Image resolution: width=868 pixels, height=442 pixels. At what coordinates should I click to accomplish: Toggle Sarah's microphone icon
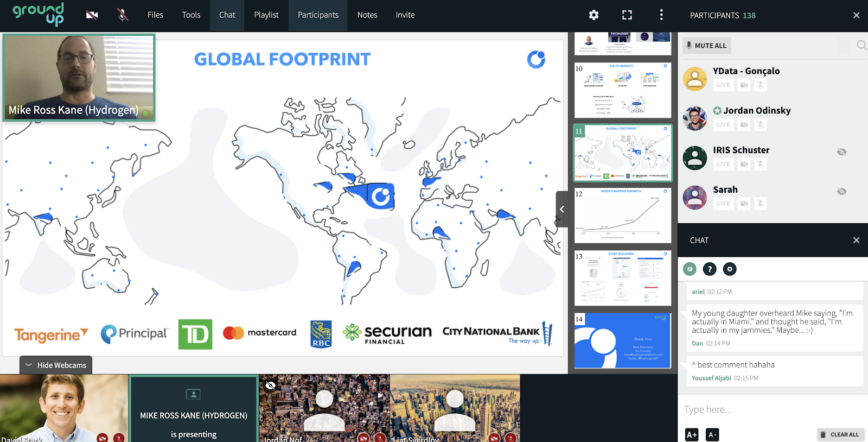coord(761,204)
